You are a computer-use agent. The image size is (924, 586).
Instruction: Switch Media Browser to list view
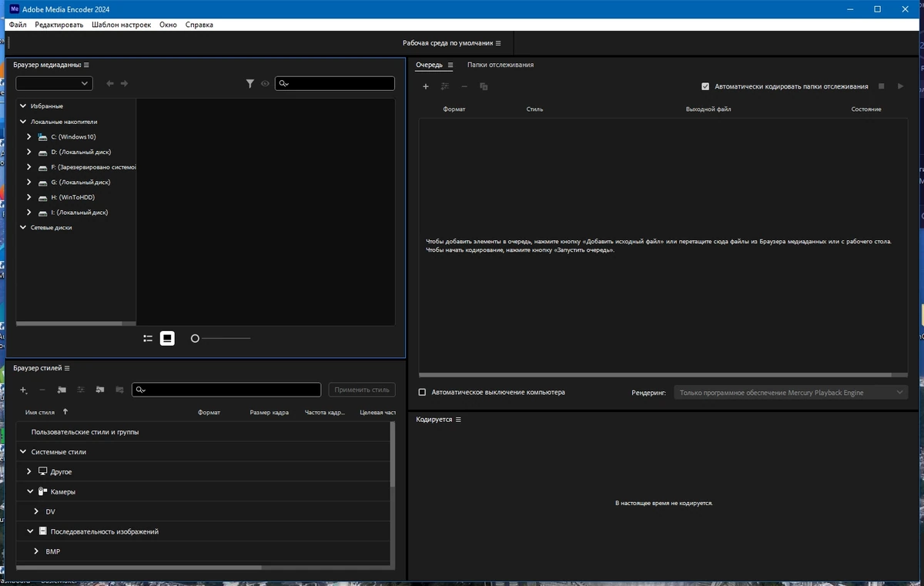coord(148,338)
